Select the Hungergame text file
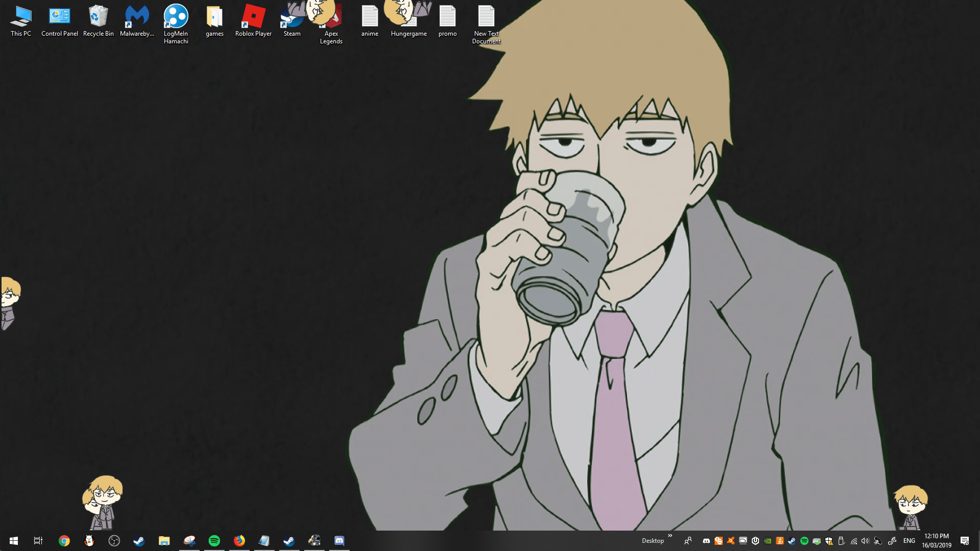This screenshot has width=980, height=551. click(x=408, y=23)
